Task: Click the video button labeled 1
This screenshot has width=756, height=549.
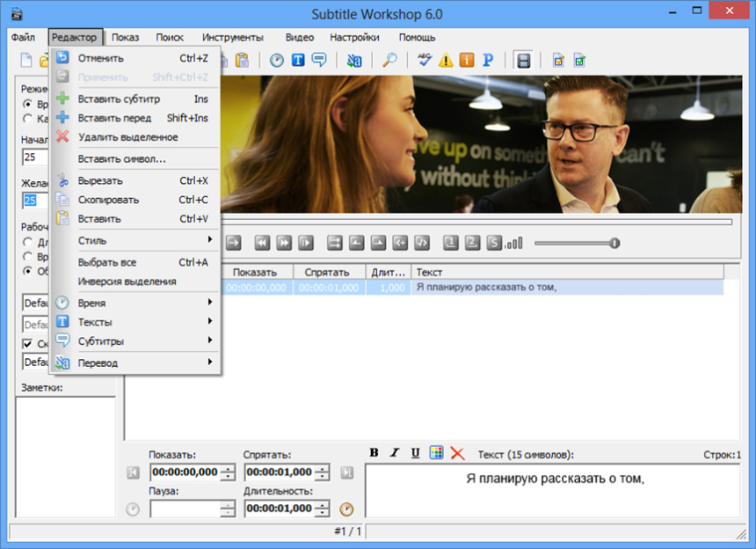Action: click(x=451, y=243)
